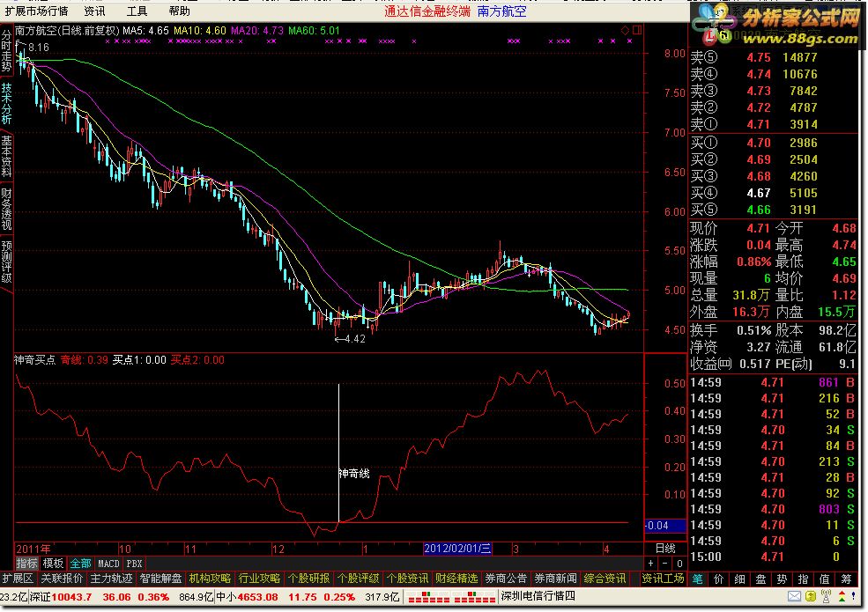Open the 综合资讯 bottom tab
This screenshot has height=612, width=868.
(605, 579)
